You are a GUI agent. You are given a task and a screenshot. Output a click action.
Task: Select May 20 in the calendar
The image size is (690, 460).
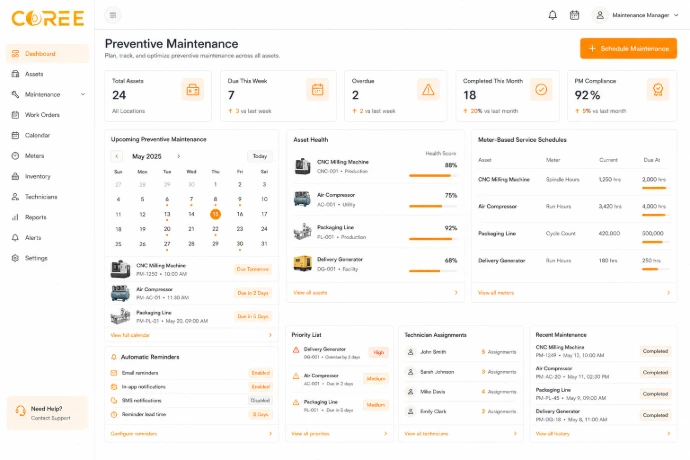tap(167, 229)
